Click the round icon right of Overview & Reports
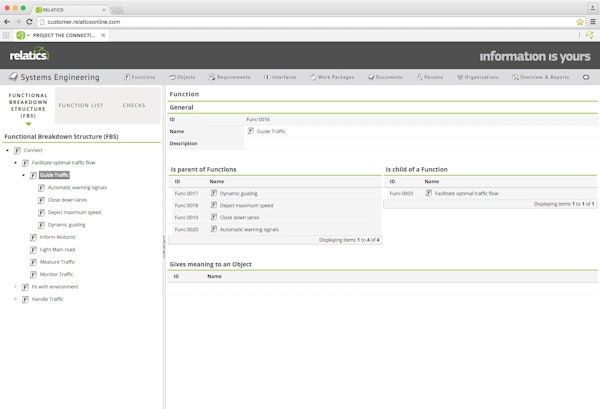 point(586,77)
